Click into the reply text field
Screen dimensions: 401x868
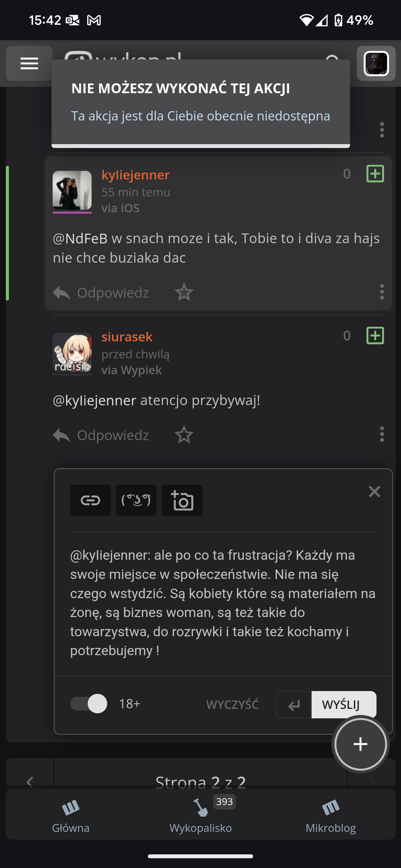coord(222,603)
